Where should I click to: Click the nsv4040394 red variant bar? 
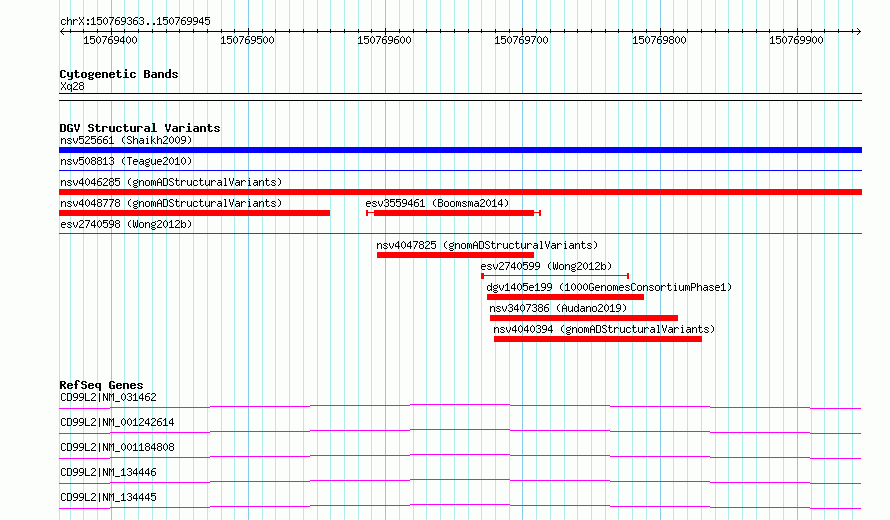(598, 339)
